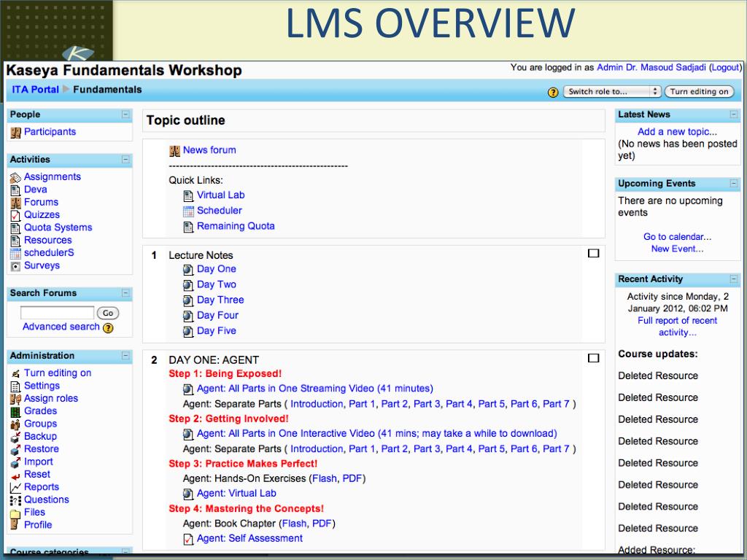This screenshot has height=560, width=747.
Task: Click the Quizzes checkmark icon
Action: click(x=16, y=215)
